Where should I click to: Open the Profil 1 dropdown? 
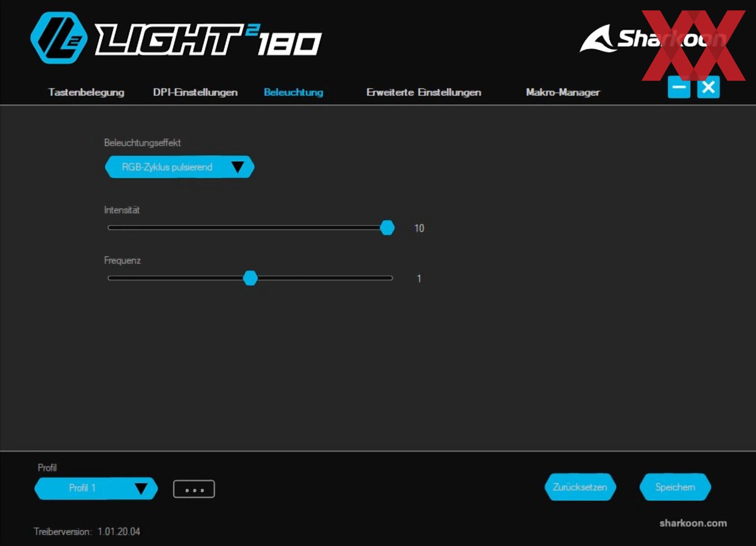coord(96,488)
